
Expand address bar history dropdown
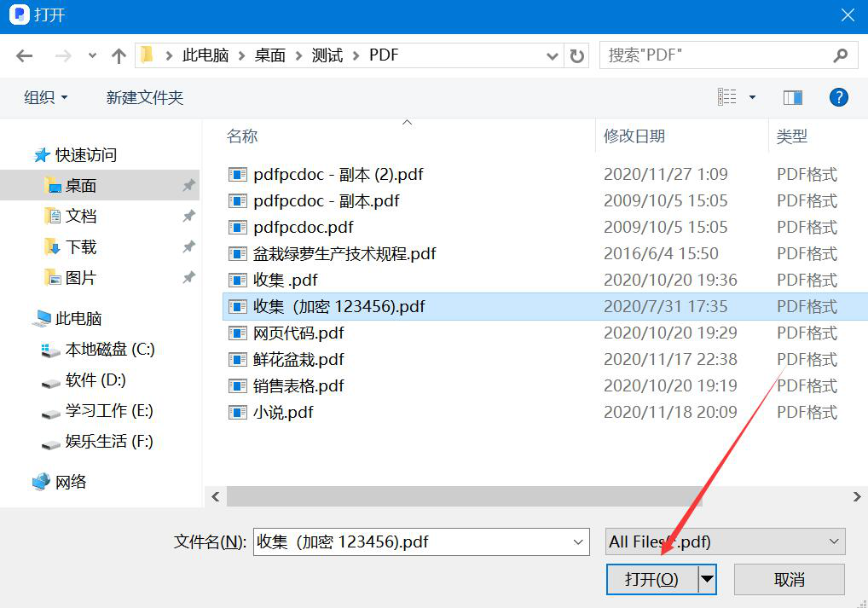[552, 55]
